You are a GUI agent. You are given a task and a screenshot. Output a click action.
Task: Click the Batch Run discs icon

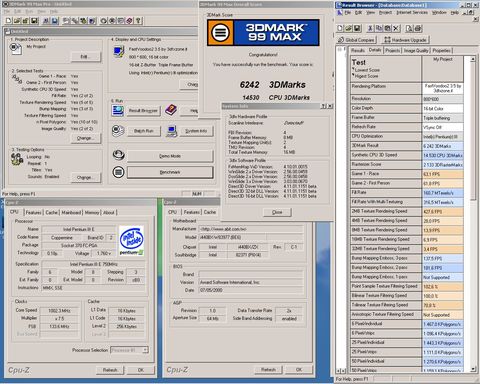click(118, 131)
